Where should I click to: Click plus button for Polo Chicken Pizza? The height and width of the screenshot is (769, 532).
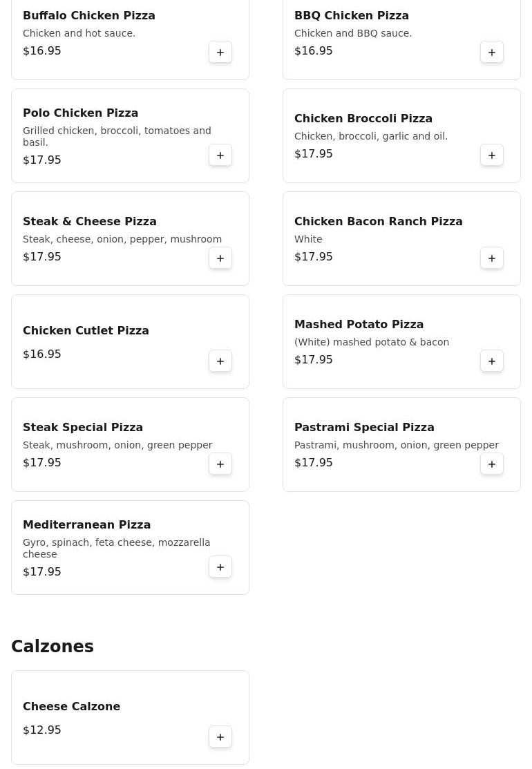coord(220,155)
